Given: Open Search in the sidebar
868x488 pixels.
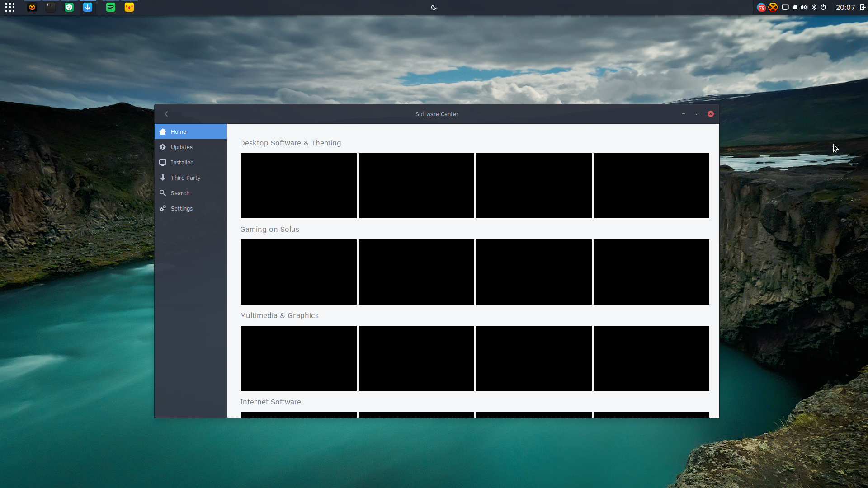Looking at the screenshot, I should click(x=191, y=193).
